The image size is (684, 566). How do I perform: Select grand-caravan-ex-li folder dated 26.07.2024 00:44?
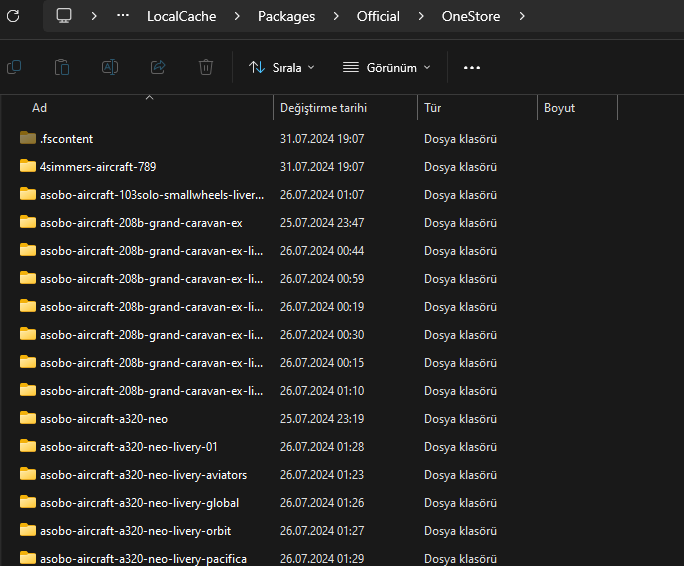(x=28, y=250)
